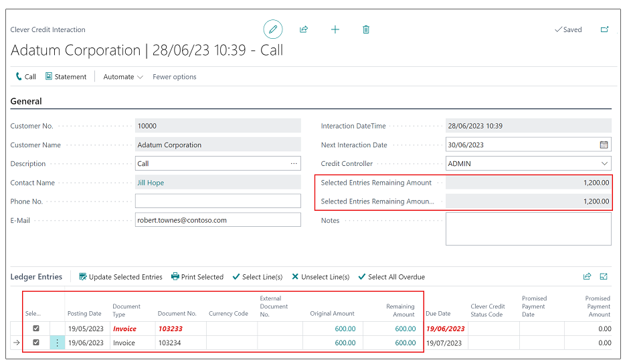Open the Statement action
The height and width of the screenshot is (364, 627).
point(66,77)
